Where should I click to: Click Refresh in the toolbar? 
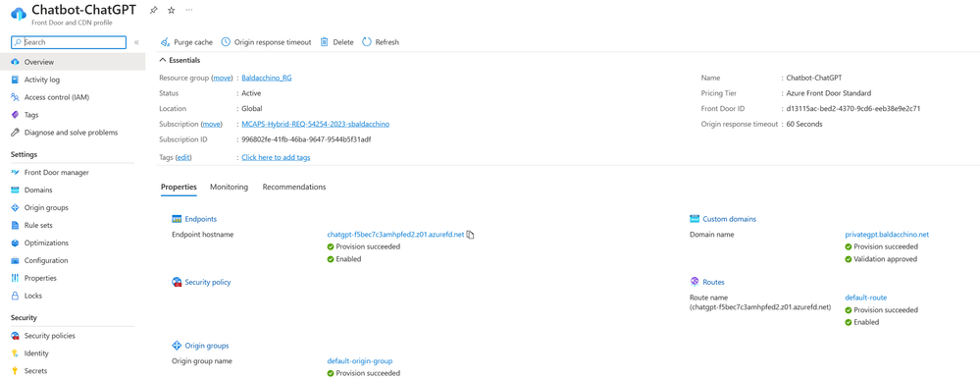[x=381, y=42]
